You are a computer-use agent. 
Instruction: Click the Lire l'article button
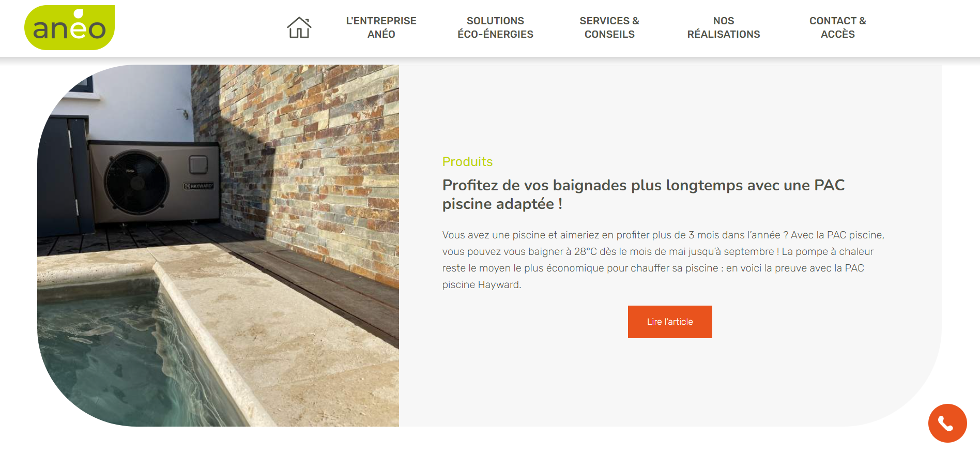(670, 322)
